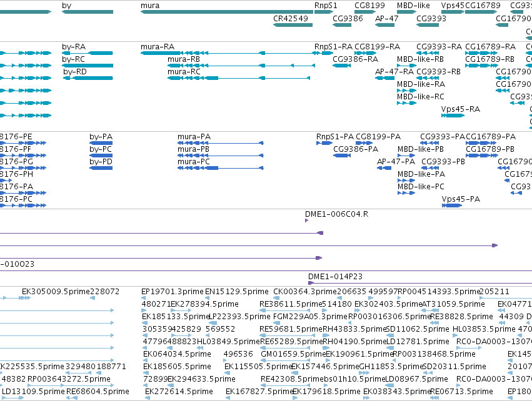The height and width of the screenshot is (401, 532).
Task: Select the AP-47-PA protein
Action: (384, 168)
